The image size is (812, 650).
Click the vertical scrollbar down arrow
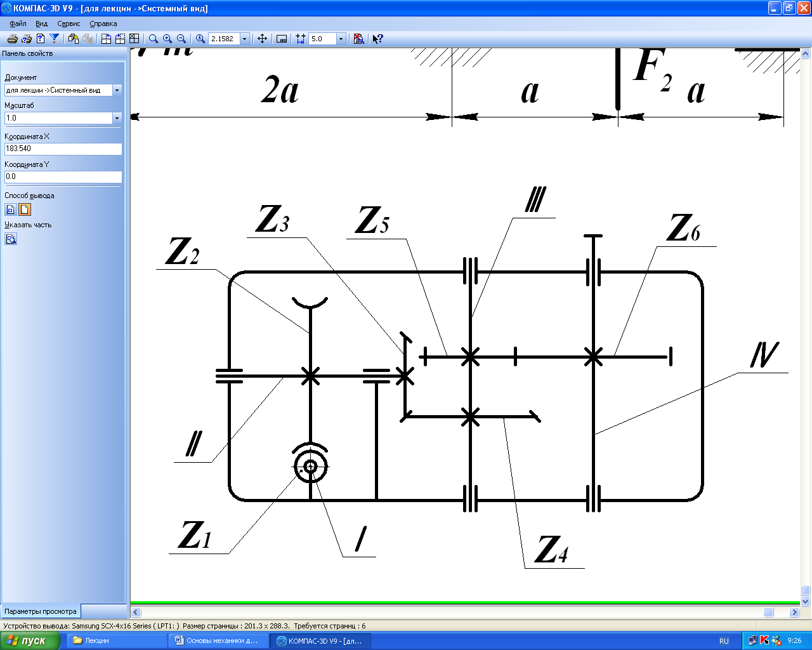[x=806, y=601]
